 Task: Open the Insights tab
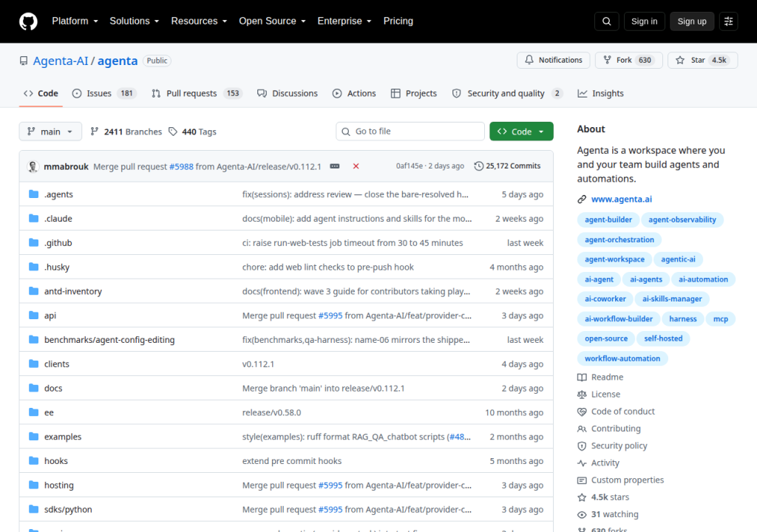(x=600, y=94)
